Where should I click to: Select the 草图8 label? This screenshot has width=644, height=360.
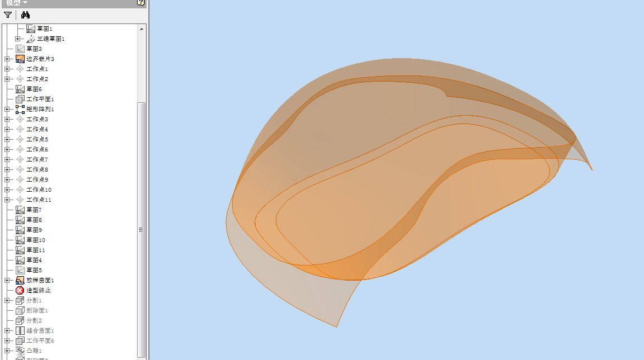pos(34,220)
